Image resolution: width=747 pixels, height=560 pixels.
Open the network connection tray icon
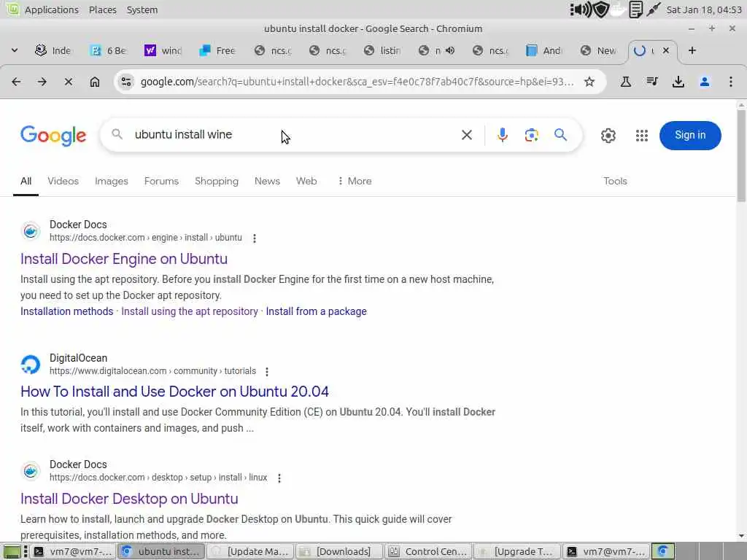point(654,9)
